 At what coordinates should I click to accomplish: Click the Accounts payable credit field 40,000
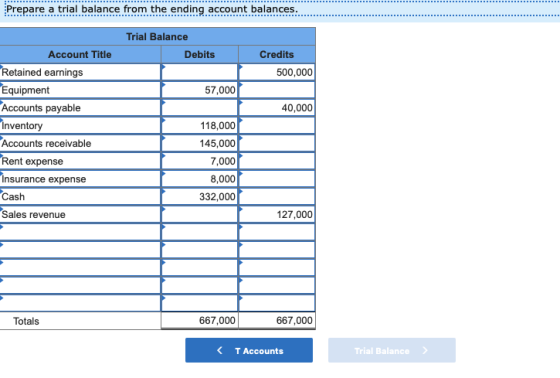click(277, 108)
